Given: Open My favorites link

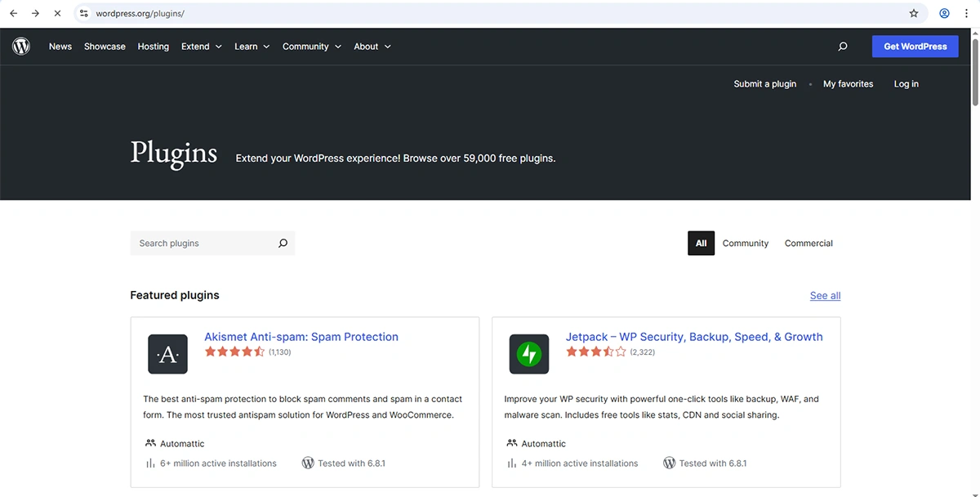Looking at the screenshot, I should 848,84.
